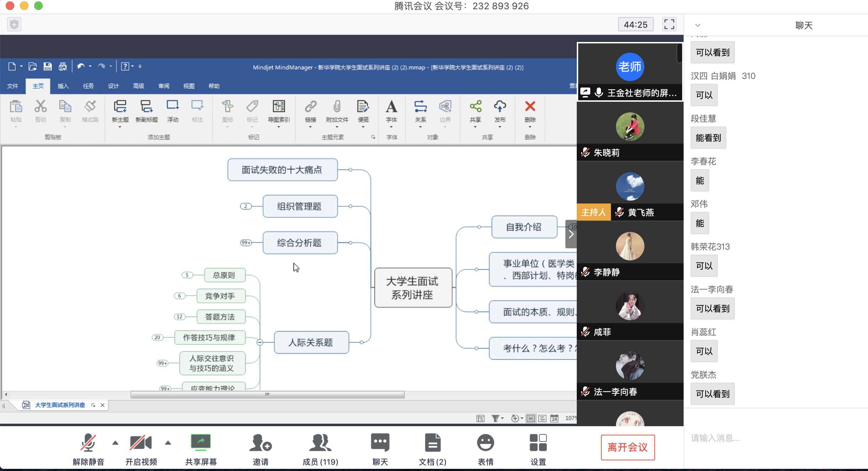Select the central 大学生面试系列讲座 topic

tap(413, 288)
